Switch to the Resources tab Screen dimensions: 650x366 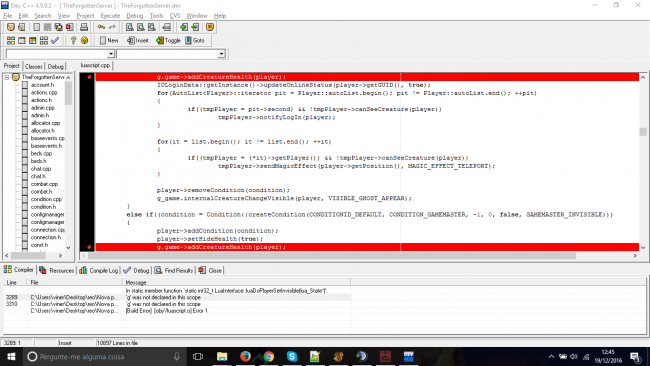[x=56, y=270]
